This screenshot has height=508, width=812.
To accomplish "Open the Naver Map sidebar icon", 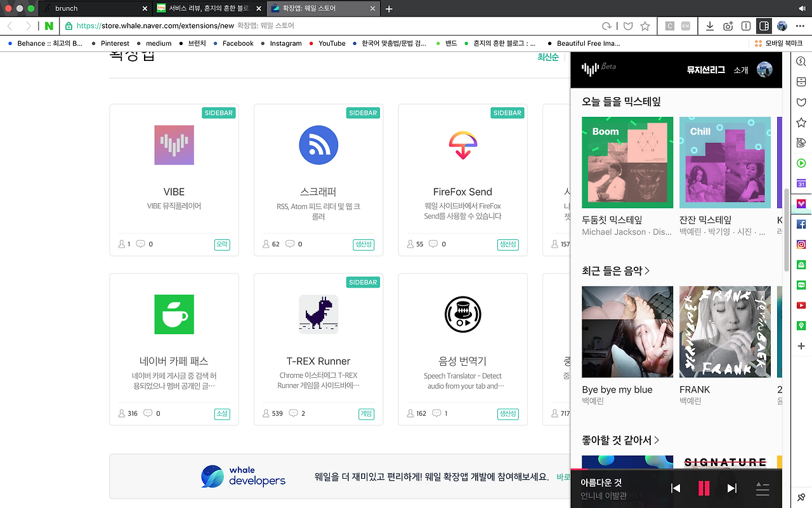I will click(x=801, y=325).
